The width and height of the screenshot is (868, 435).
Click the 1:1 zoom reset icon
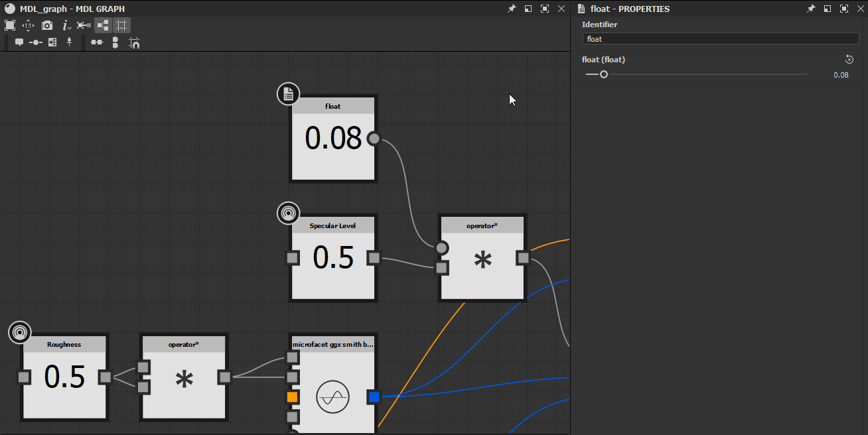[28, 25]
